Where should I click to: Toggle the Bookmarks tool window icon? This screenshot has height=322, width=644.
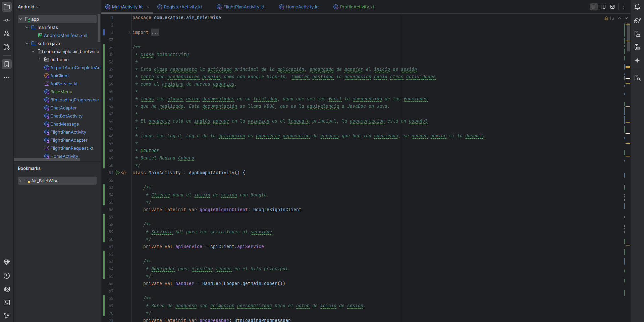coord(7,64)
